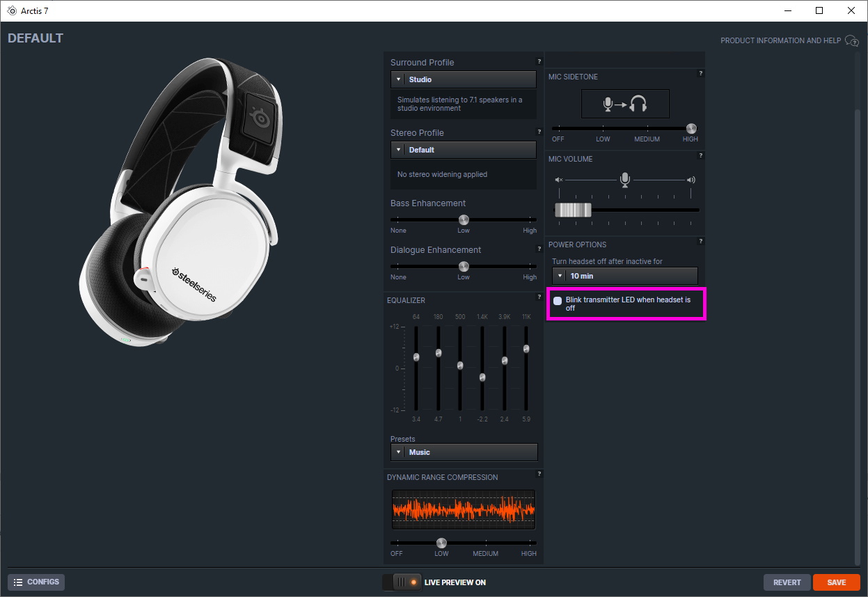Click the dynamic range waveform display
Viewport: 868px width, 597px height.
(x=464, y=509)
